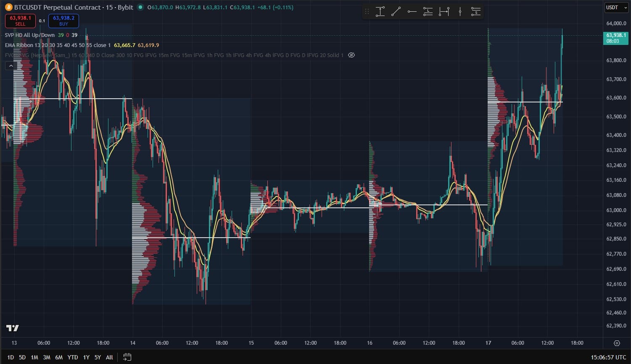Click the high value H63,972.8 in header
This screenshot has height=364, width=631.
pos(188,7)
